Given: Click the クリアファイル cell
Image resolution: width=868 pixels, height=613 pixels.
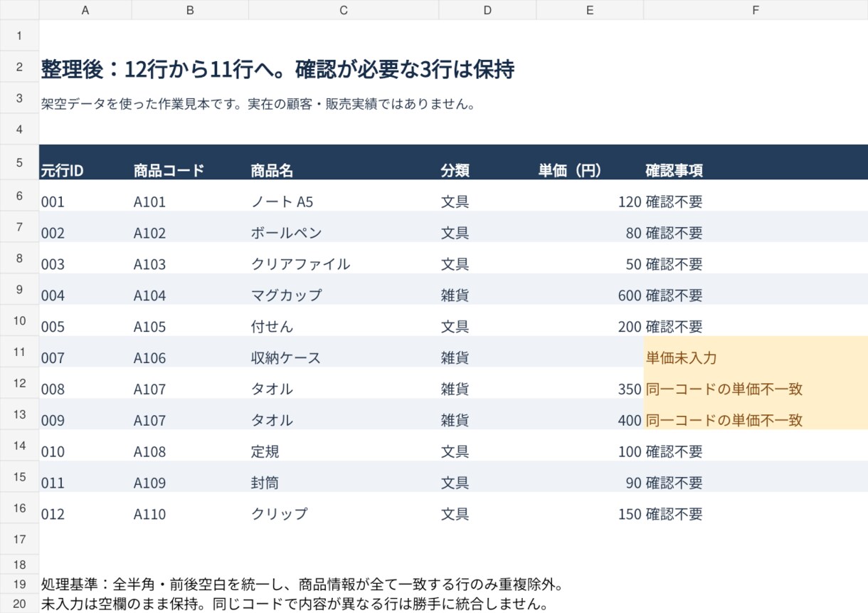Looking at the screenshot, I should tap(344, 258).
